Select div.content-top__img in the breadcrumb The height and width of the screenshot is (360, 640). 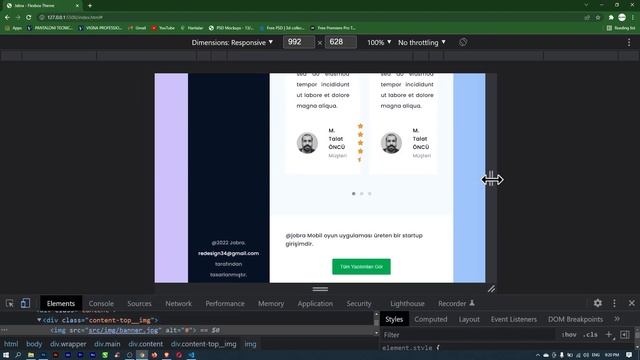[x=203, y=344]
